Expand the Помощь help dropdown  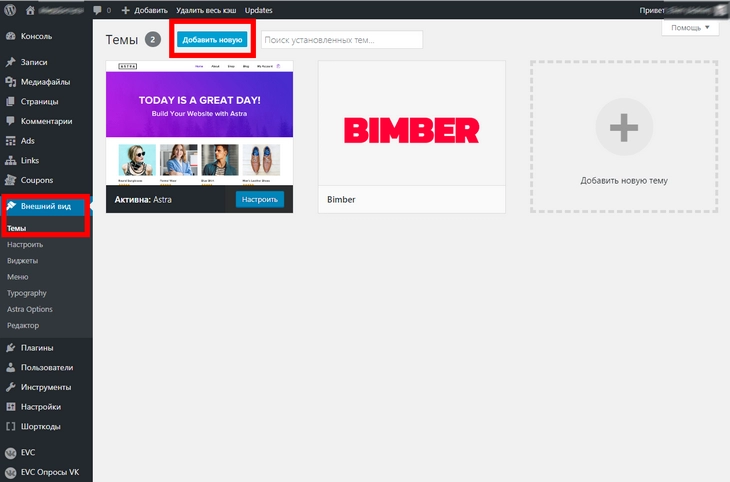[x=690, y=27]
